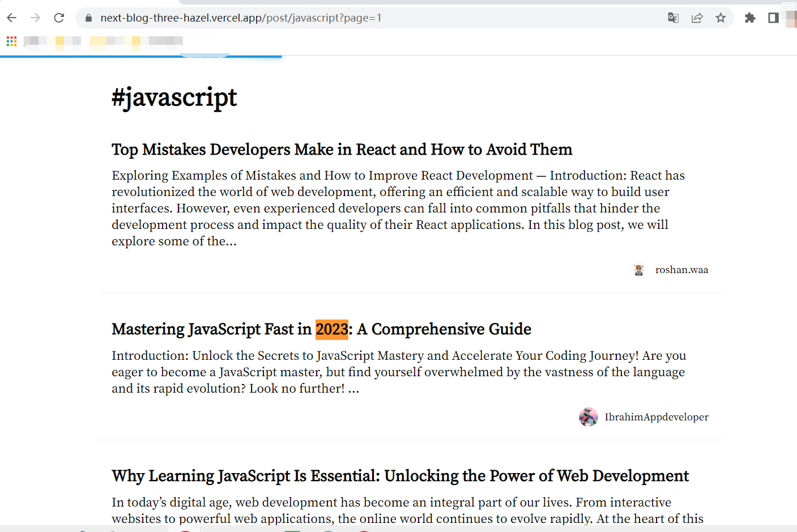Screen dimensions: 797x532
Task: Bookmark this page with the star
Action: coord(721,18)
